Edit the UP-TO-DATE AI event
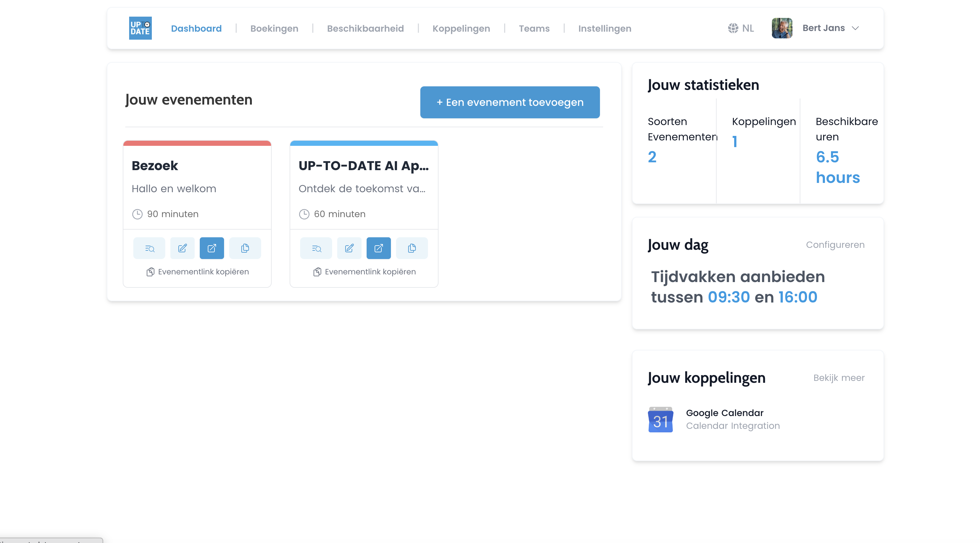The height and width of the screenshot is (543, 980). tap(349, 248)
